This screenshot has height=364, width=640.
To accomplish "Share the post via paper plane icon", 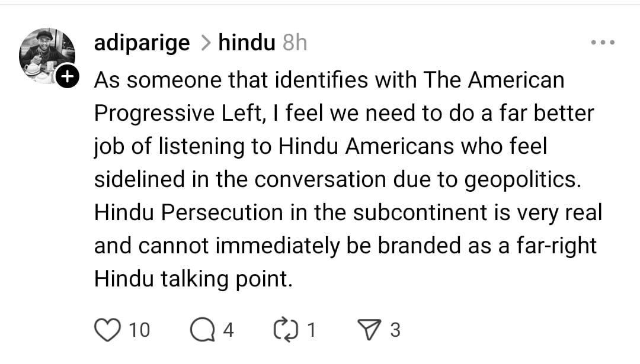I will point(369,330).
